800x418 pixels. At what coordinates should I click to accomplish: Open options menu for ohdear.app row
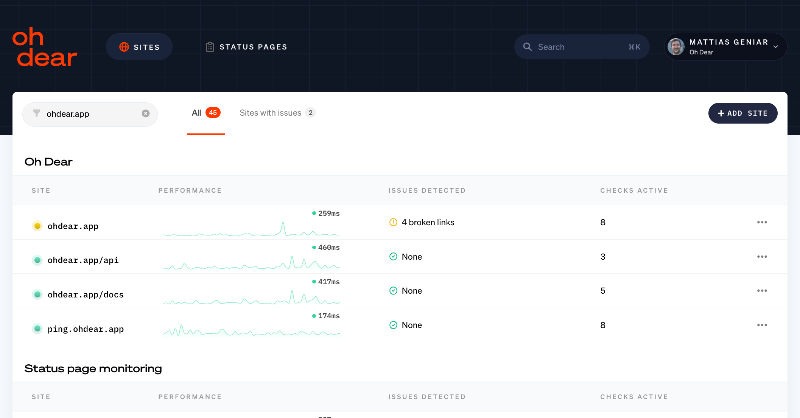point(762,222)
